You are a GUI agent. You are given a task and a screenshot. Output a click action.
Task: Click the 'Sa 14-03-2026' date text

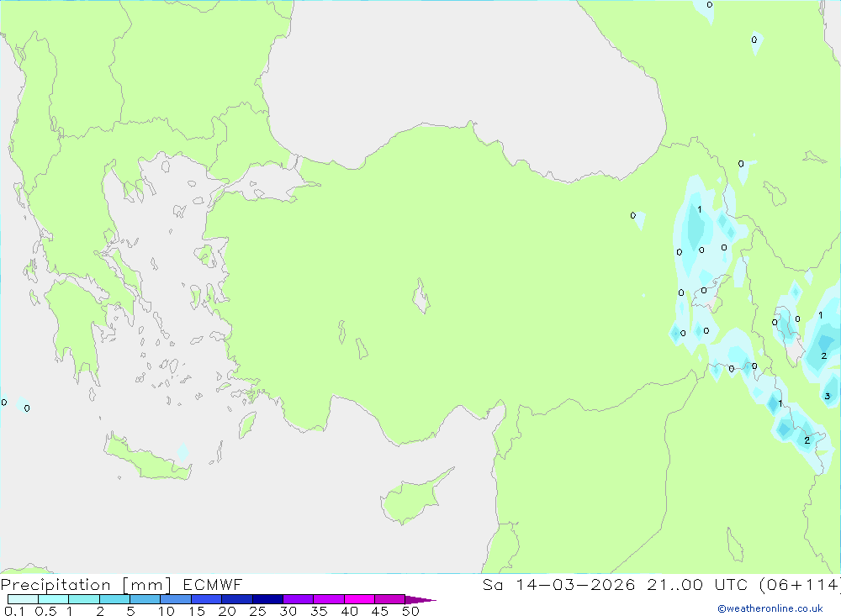[559, 584]
